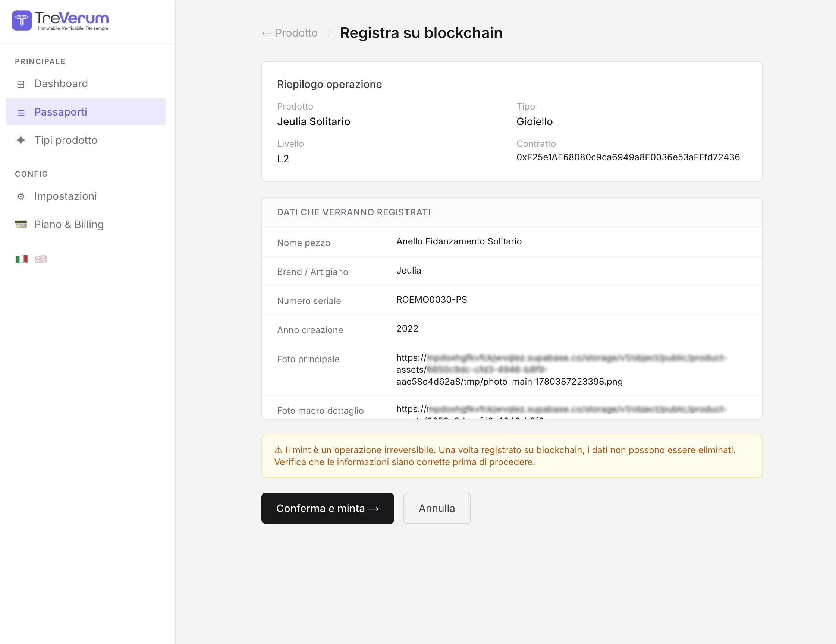Screen dimensions: 836x644
Task: Click the TreVerum logo icon
Action: click(x=22, y=20)
